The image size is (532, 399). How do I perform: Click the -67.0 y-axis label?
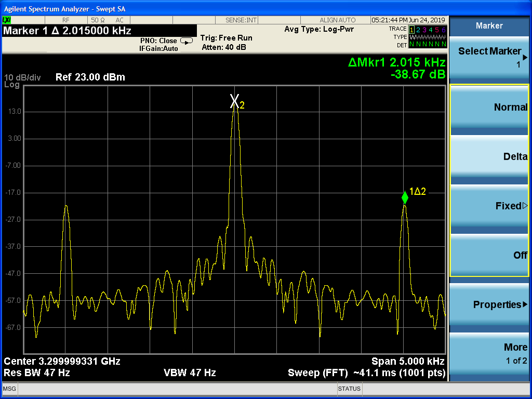(x=13, y=327)
